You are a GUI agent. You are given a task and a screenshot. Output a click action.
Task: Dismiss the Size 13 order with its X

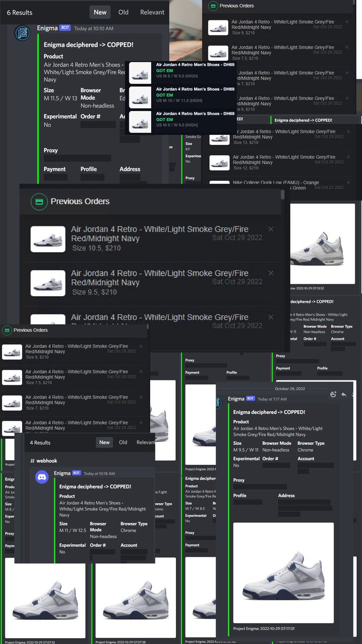pyautogui.click(x=347, y=131)
